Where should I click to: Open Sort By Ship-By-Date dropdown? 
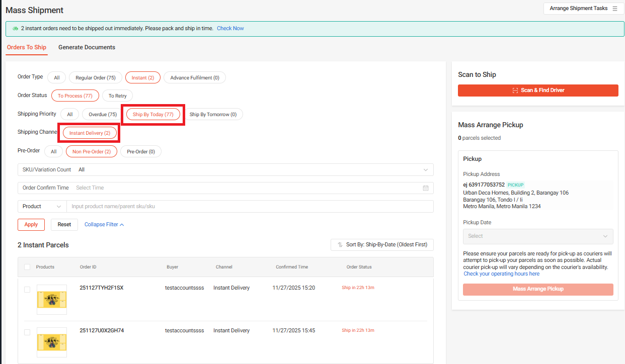(382, 245)
